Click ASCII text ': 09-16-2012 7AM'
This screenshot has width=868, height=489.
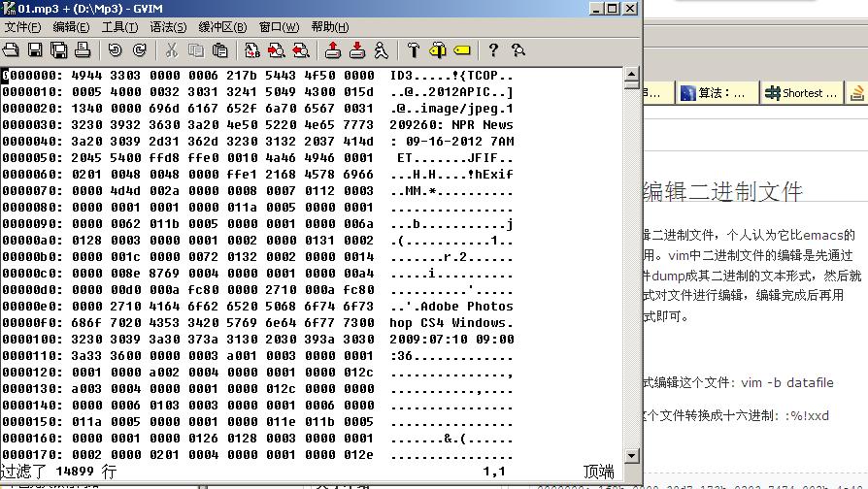[451, 142]
